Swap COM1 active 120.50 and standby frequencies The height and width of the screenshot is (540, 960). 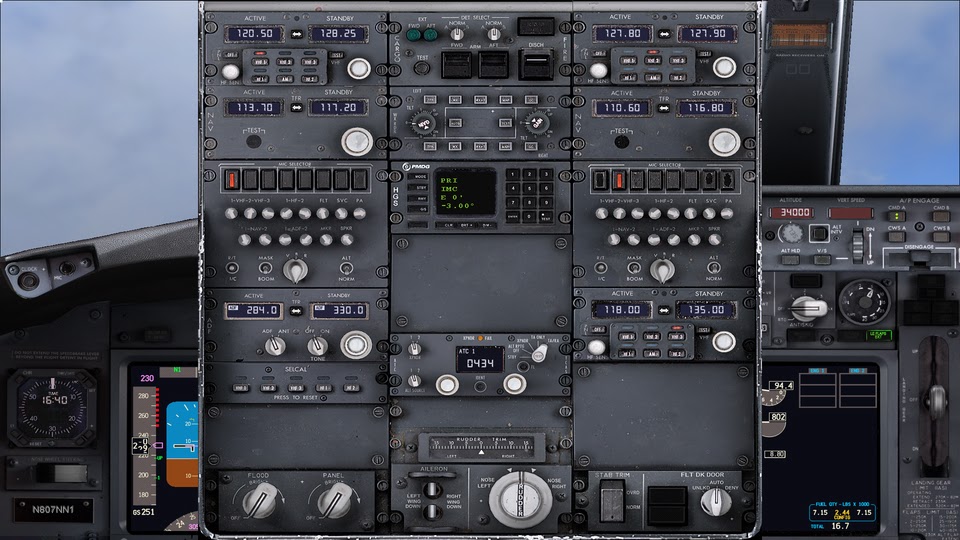click(296, 34)
